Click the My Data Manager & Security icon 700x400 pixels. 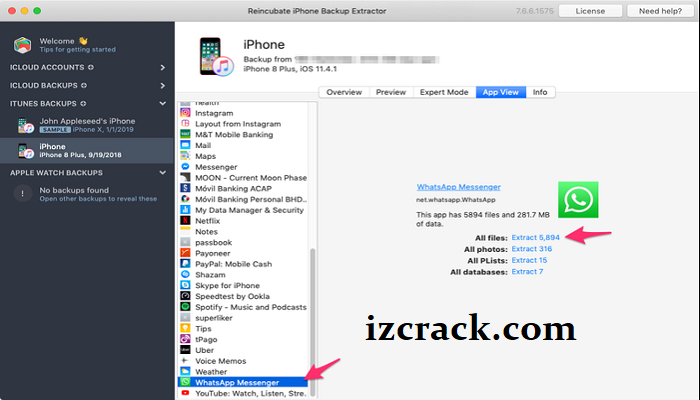point(185,210)
